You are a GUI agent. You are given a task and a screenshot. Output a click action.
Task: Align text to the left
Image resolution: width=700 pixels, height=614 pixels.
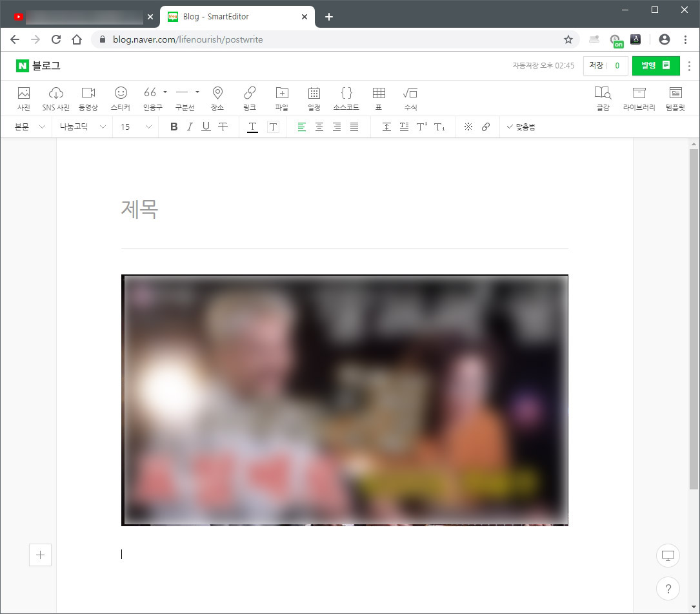pos(302,127)
